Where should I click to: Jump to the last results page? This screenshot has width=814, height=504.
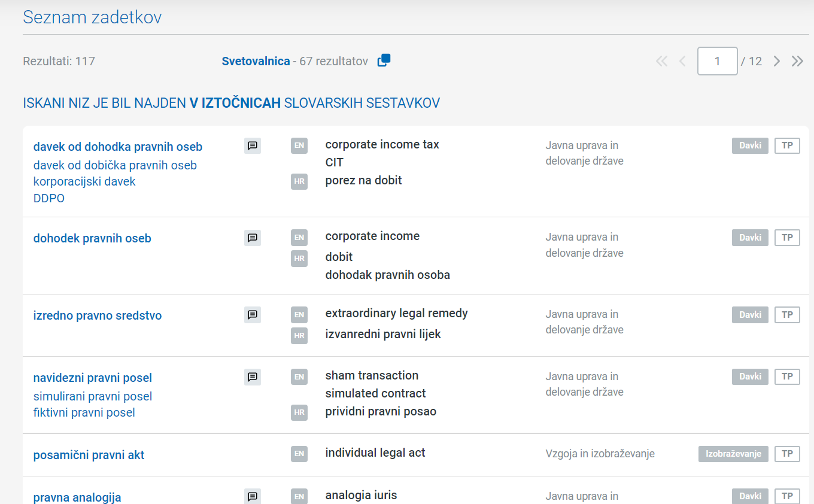point(797,61)
